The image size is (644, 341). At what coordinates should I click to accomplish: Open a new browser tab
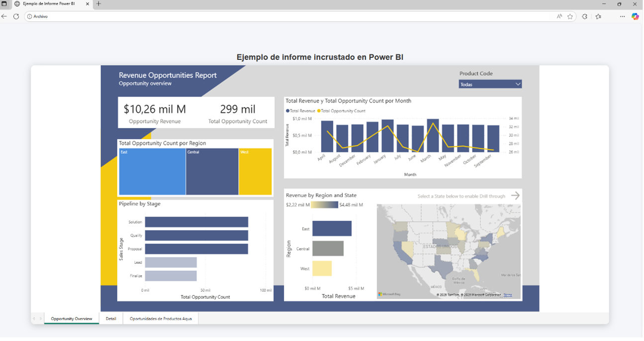(x=98, y=4)
